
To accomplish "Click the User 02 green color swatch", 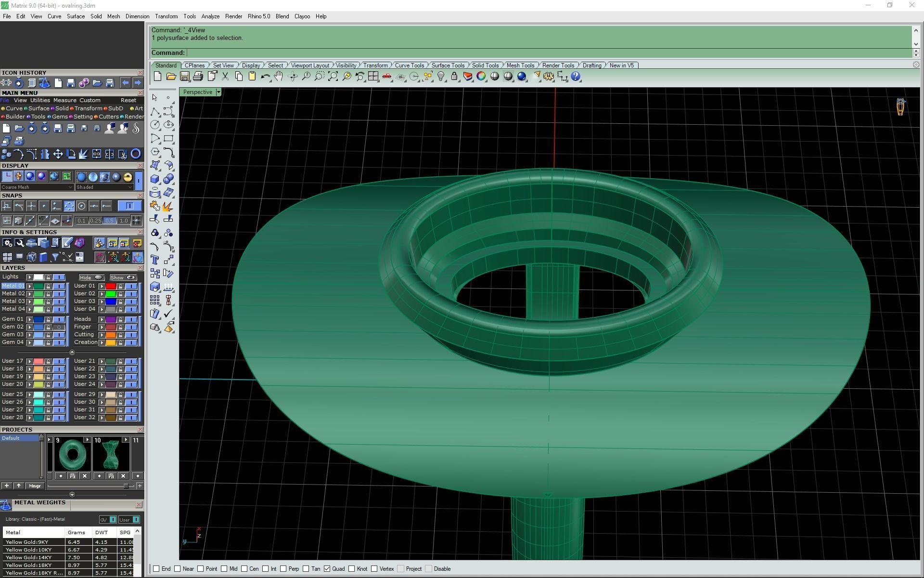I will [111, 294].
